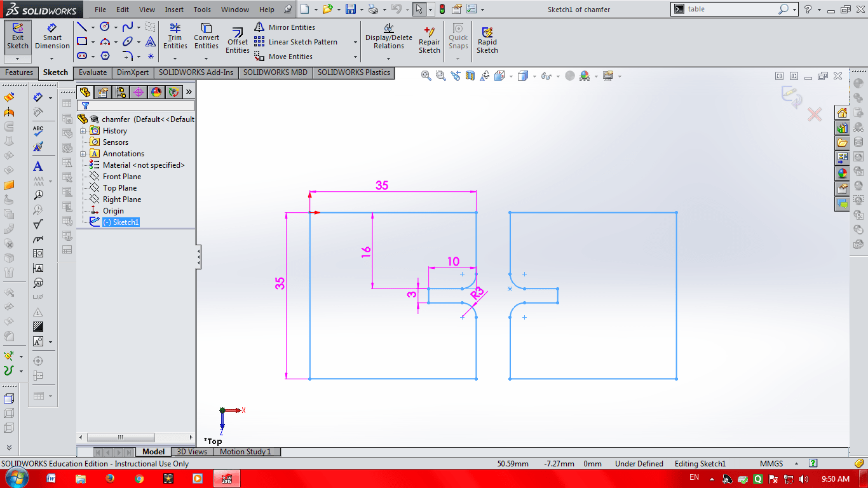Viewport: 868px width, 488px height.
Task: Click the Previous View icon
Action: click(456, 76)
